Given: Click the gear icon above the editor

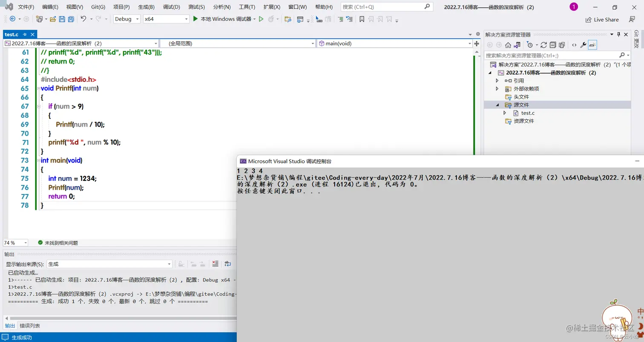Looking at the screenshot, I should pos(477,34).
